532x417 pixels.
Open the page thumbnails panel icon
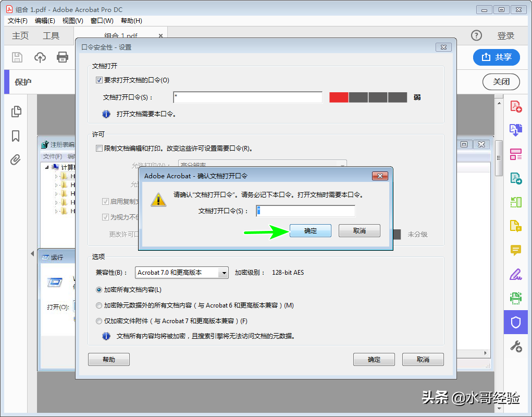[x=16, y=112]
